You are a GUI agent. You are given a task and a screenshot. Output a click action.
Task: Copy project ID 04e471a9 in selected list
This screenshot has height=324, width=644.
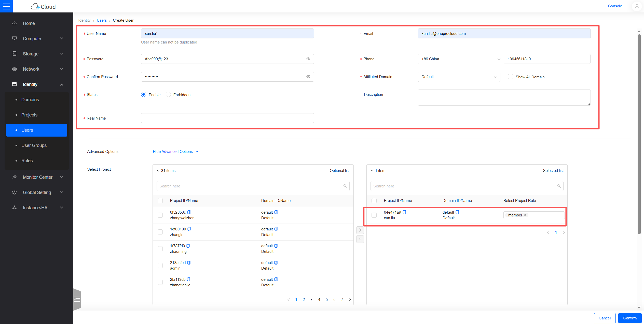click(x=404, y=212)
